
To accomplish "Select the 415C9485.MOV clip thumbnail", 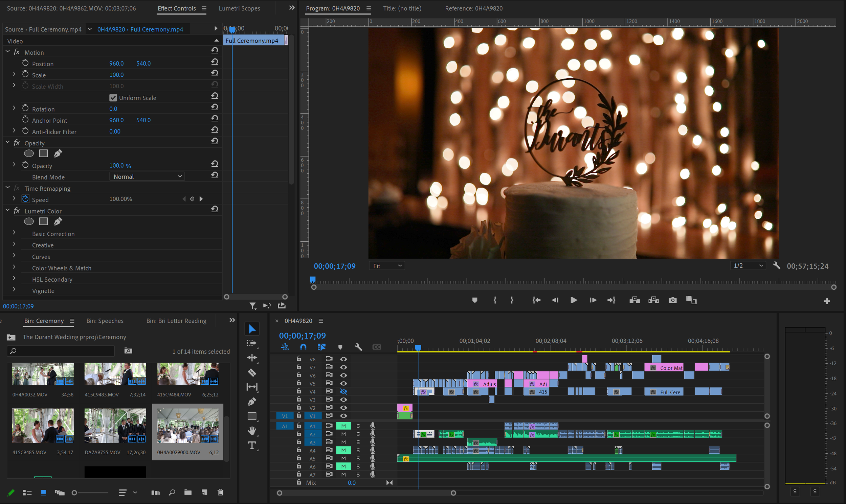I will [43, 426].
